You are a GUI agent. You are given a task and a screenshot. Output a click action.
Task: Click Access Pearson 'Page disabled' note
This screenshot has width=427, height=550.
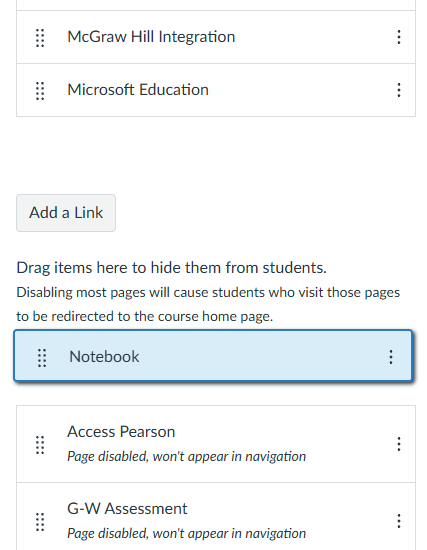(186, 457)
